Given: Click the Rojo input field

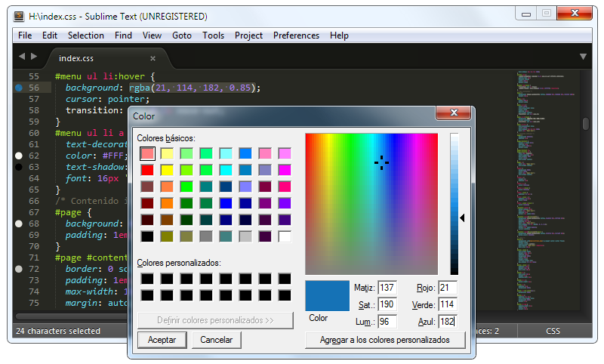Looking at the screenshot, I should point(448,288).
